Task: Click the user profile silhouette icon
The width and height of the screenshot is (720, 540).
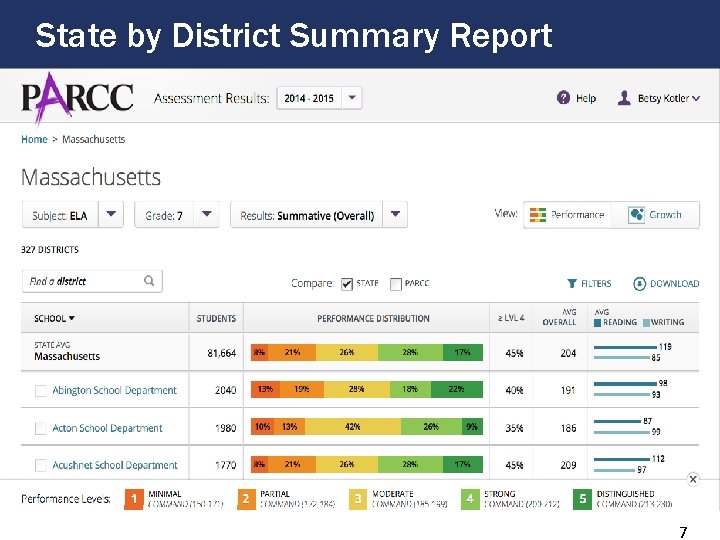Action: 624,98
